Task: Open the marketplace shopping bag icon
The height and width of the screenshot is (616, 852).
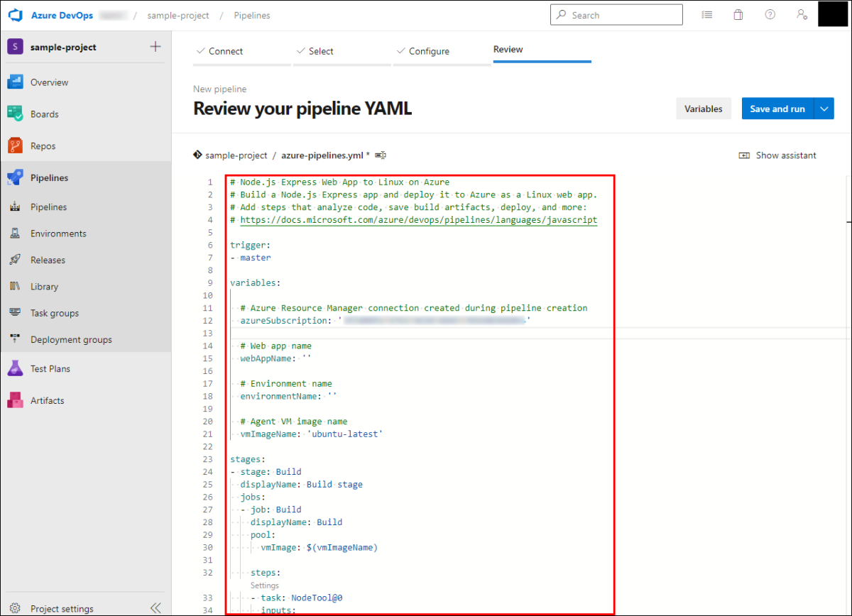Action: pyautogui.click(x=738, y=15)
